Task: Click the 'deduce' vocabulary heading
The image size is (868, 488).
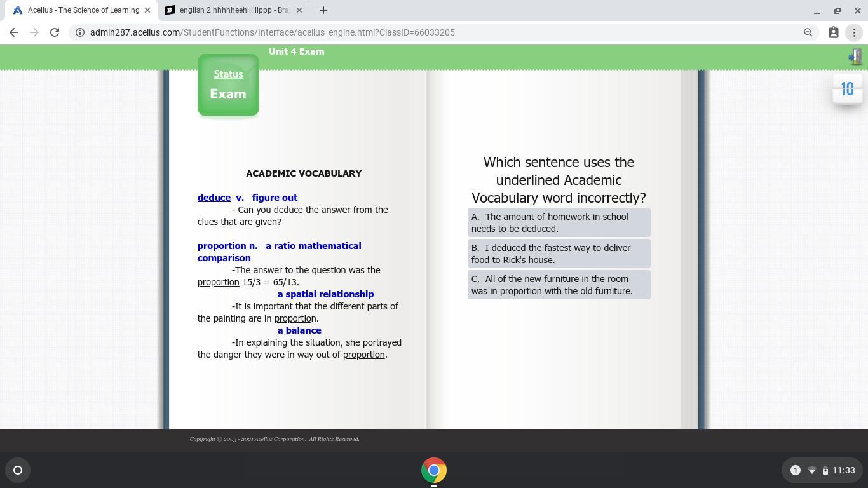Action: 214,198
